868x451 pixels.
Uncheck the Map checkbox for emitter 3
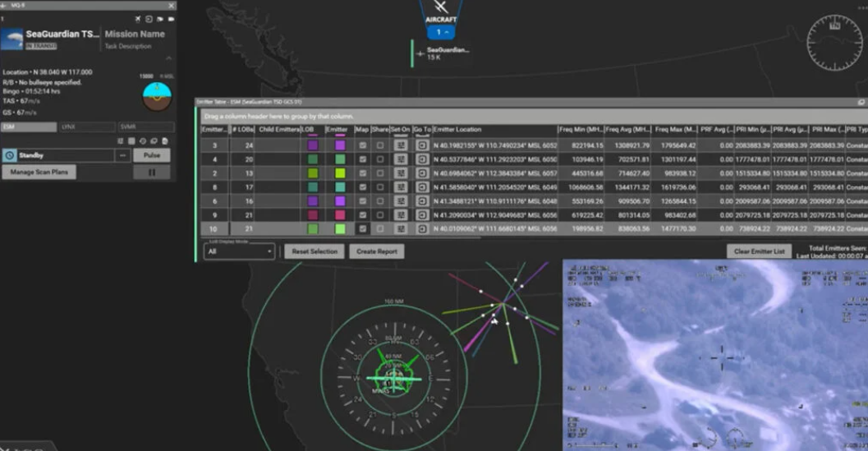(362, 145)
